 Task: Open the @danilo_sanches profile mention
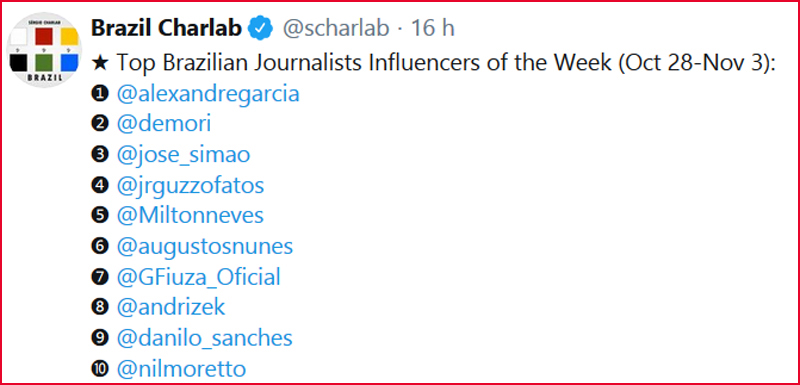205,339
